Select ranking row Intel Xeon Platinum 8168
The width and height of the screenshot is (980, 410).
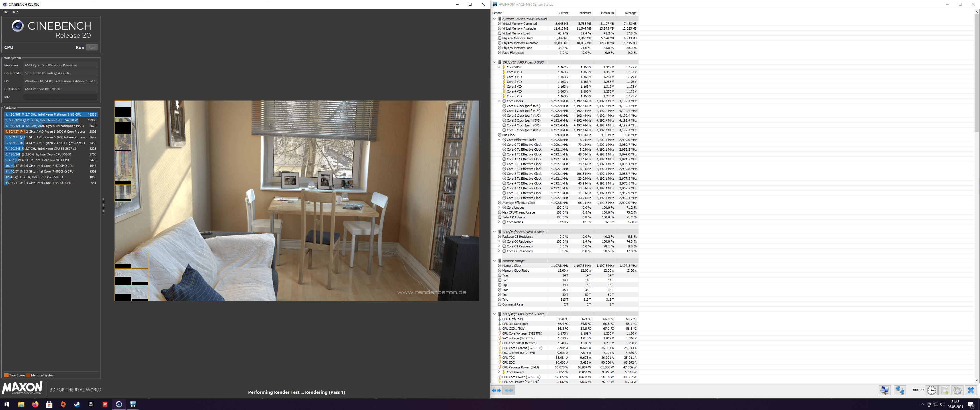pos(51,114)
